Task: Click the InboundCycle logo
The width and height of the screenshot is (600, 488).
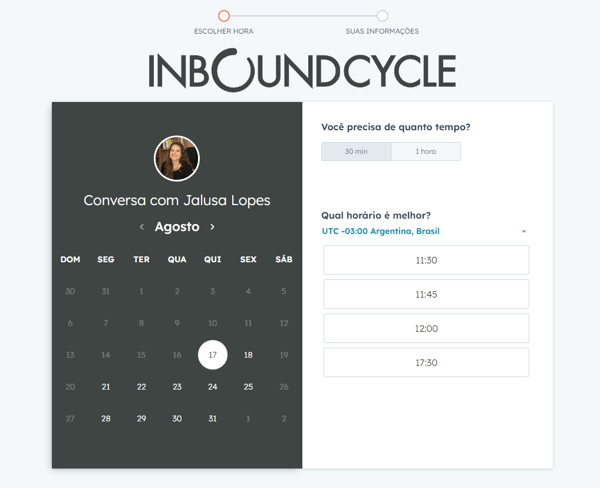Action: (x=302, y=70)
